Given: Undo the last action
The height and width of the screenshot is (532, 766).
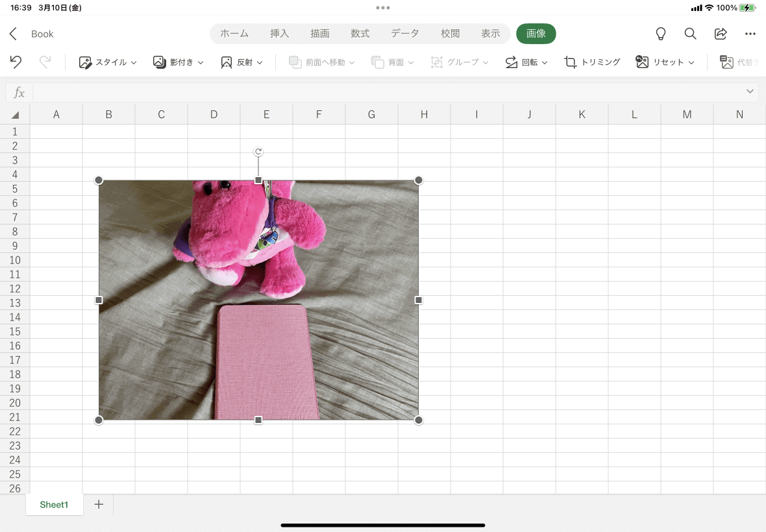Looking at the screenshot, I should (x=16, y=62).
